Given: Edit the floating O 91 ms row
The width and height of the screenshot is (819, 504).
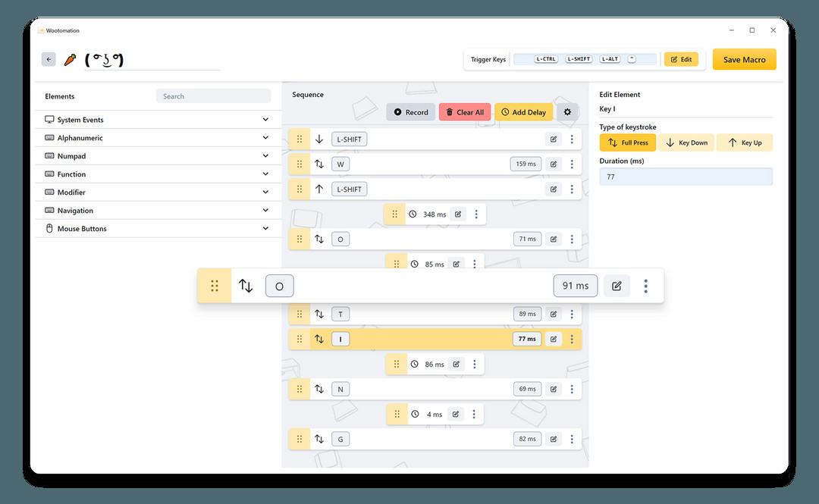Looking at the screenshot, I should pyautogui.click(x=617, y=286).
